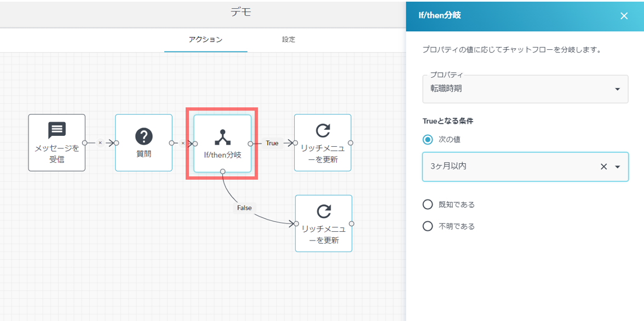Switch to the アクション tab
Image resolution: width=644 pixels, height=321 pixels.
coord(205,39)
